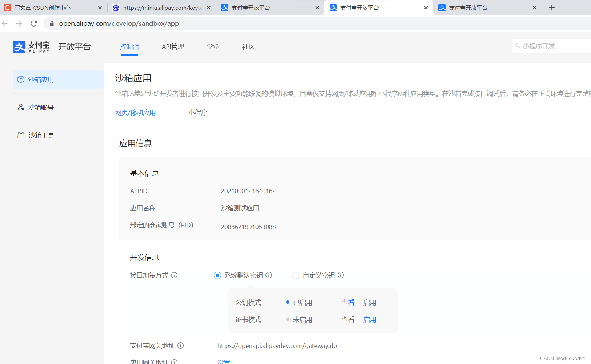Click info icon next to 应用网关地址
The image size is (591, 364).
174,362
